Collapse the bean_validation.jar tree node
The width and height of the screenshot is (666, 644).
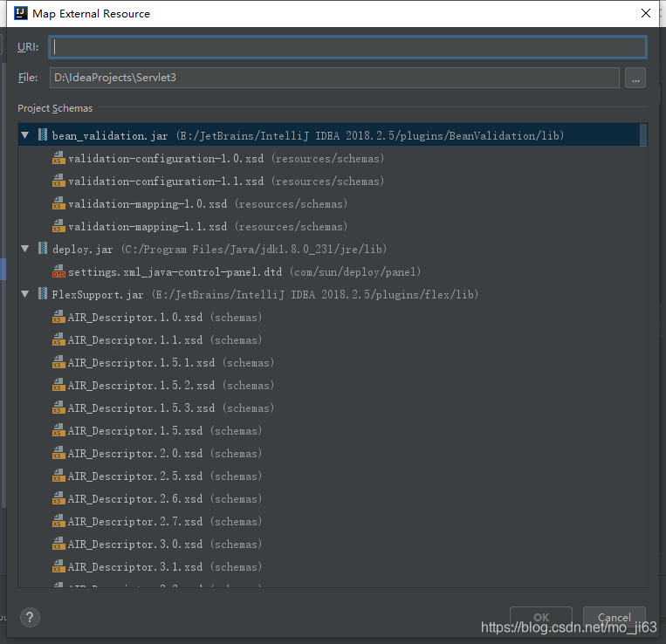[x=25, y=135]
